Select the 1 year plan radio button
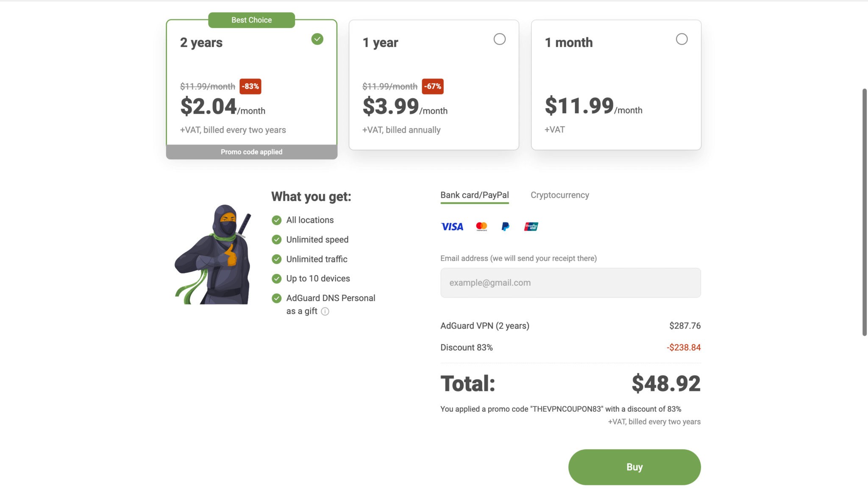The image size is (868, 496). point(500,39)
